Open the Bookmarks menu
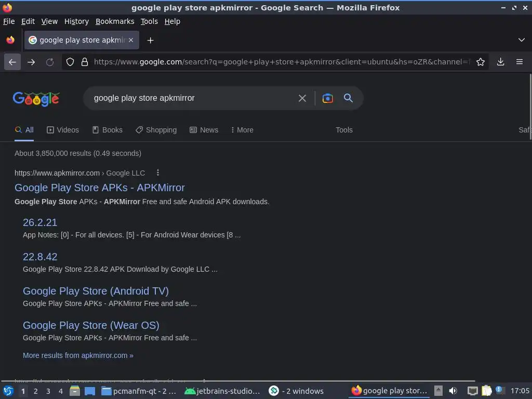The width and height of the screenshot is (532, 399). click(x=115, y=21)
